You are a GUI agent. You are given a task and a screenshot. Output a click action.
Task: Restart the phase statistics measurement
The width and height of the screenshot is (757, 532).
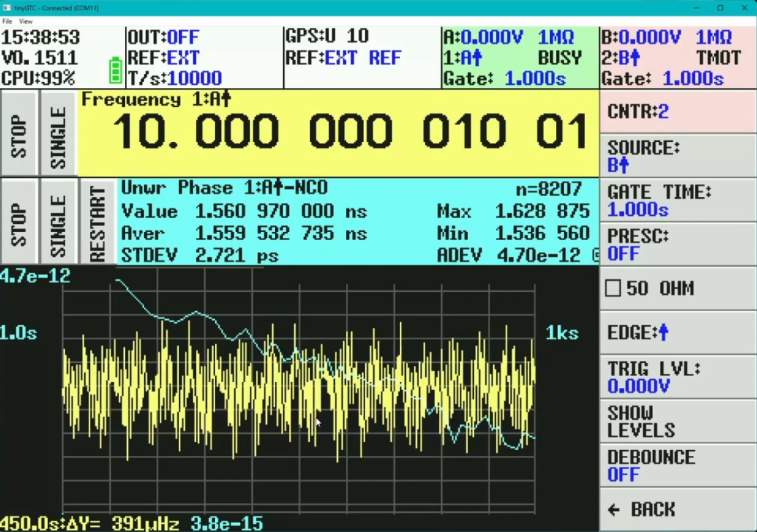click(x=95, y=222)
